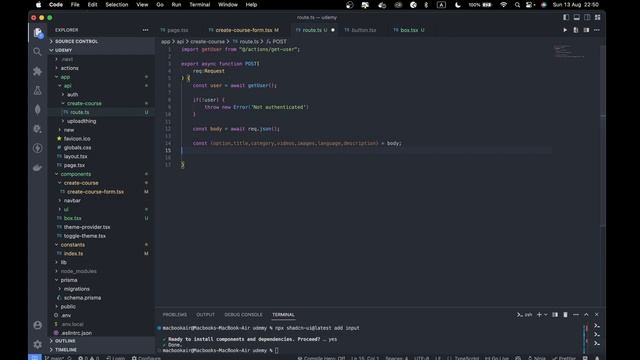Switch to create-course-form.tsx tab

pos(243,30)
